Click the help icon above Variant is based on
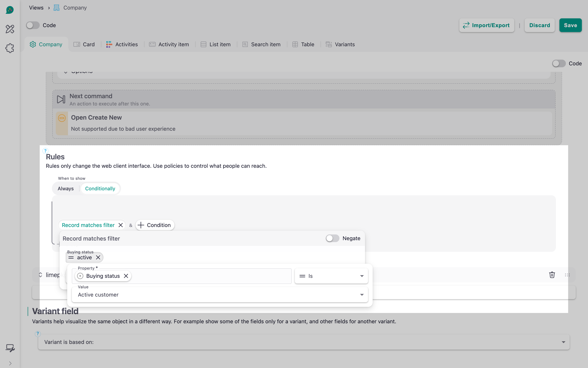 (38, 334)
